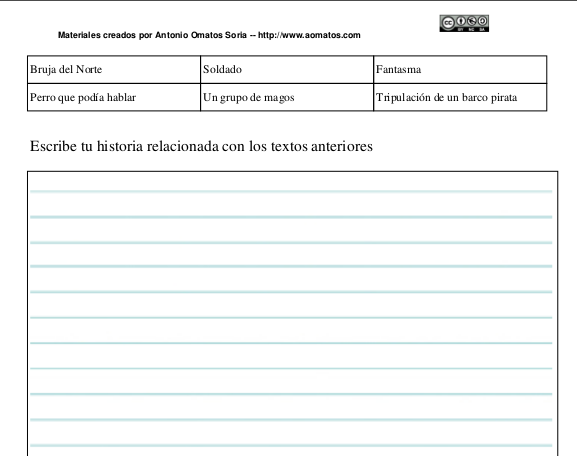Select the 'Fantasma' table cell
Image resolution: width=577 pixels, height=456 pixels.
tap(460, 70)
